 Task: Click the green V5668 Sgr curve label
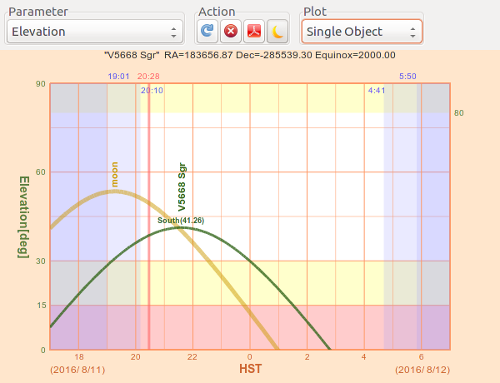(182, 187)
